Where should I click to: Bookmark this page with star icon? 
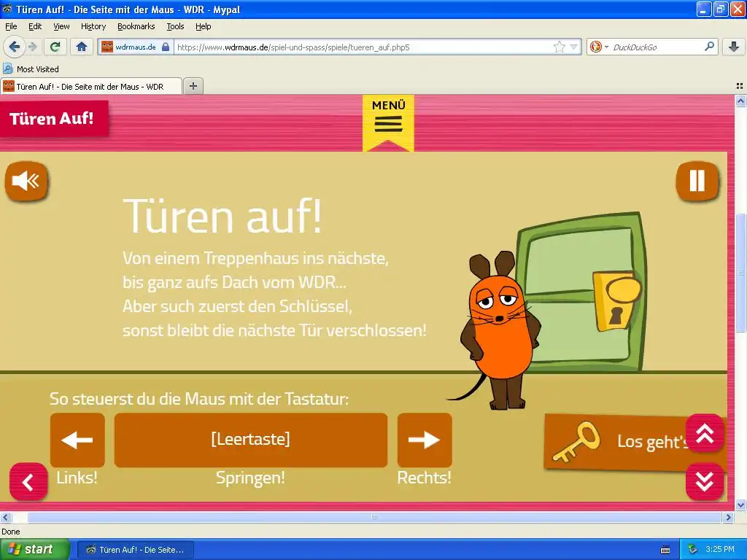tap(559, 47)
